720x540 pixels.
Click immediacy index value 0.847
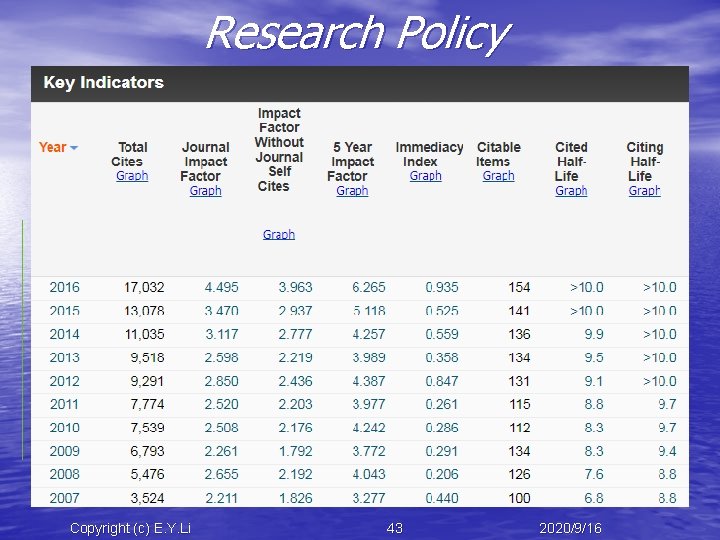click(x=442, y=381)
